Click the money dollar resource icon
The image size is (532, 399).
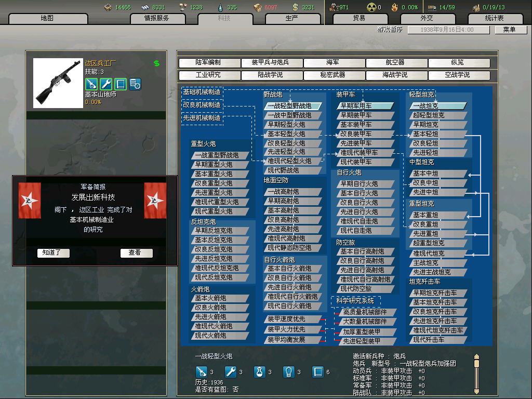pos(296,7)
